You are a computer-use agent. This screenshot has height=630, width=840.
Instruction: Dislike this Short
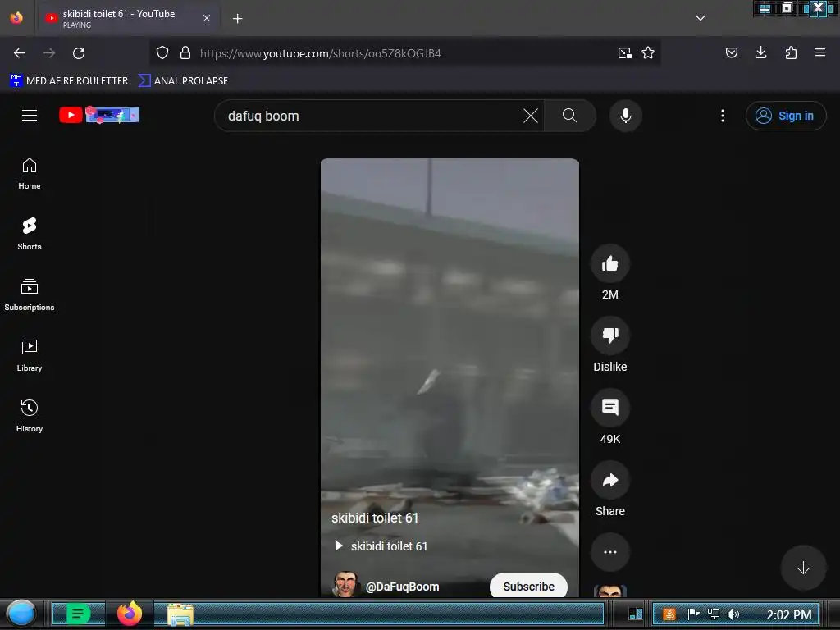(610, 336)
